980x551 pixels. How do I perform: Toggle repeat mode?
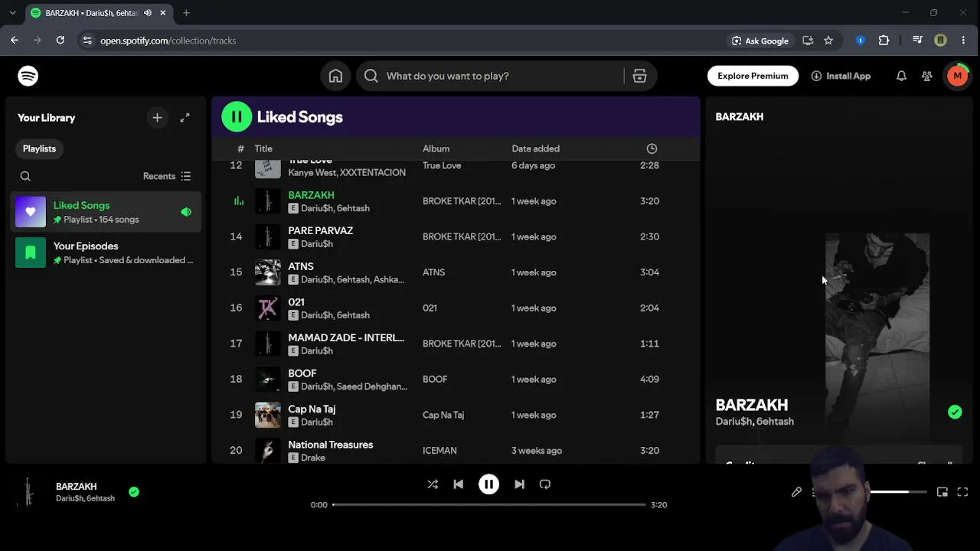tap(545, 484)
